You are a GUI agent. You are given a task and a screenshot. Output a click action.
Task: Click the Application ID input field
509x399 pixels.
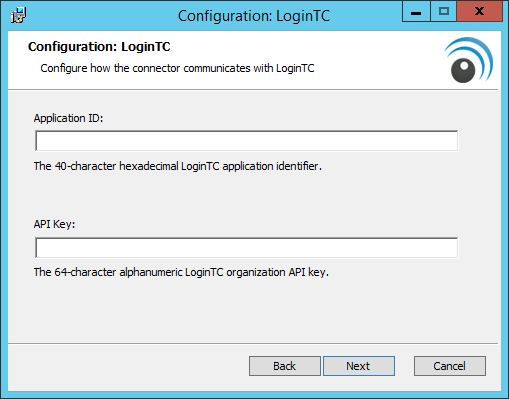point(247,141)
